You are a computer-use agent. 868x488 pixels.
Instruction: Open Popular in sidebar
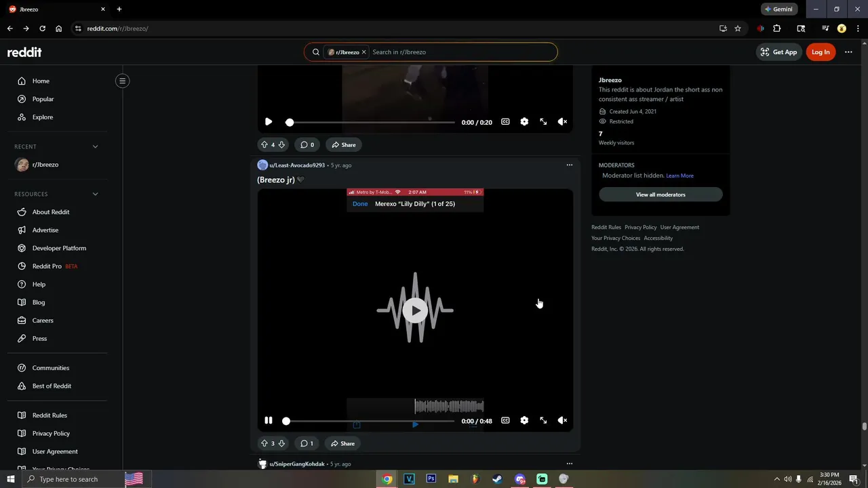43,99
